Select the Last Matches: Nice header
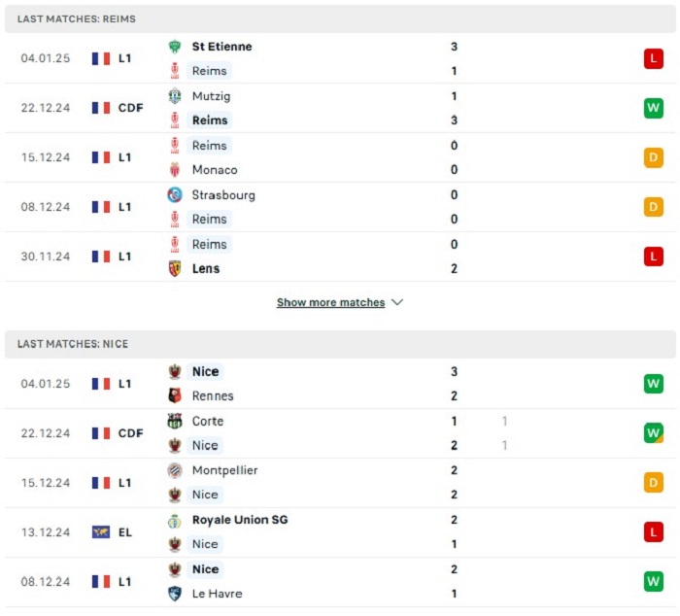Viewport: 680px width, 616px height. (x=340, y=344)
